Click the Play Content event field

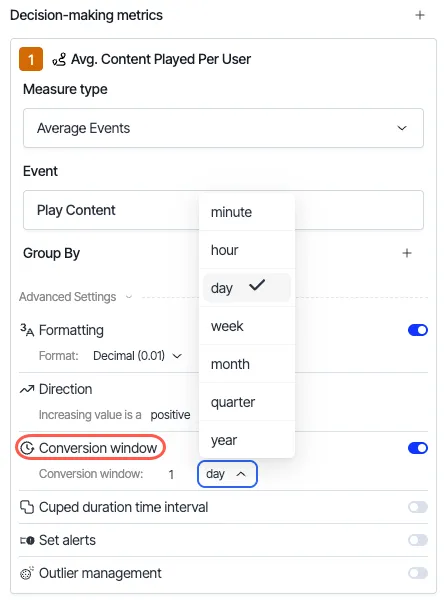223,210
